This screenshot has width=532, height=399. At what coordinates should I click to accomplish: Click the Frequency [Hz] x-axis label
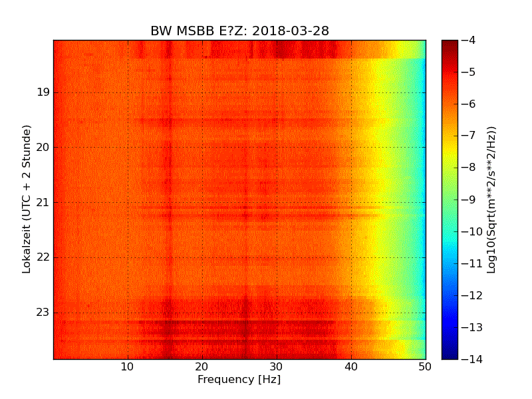click(239, 380)
